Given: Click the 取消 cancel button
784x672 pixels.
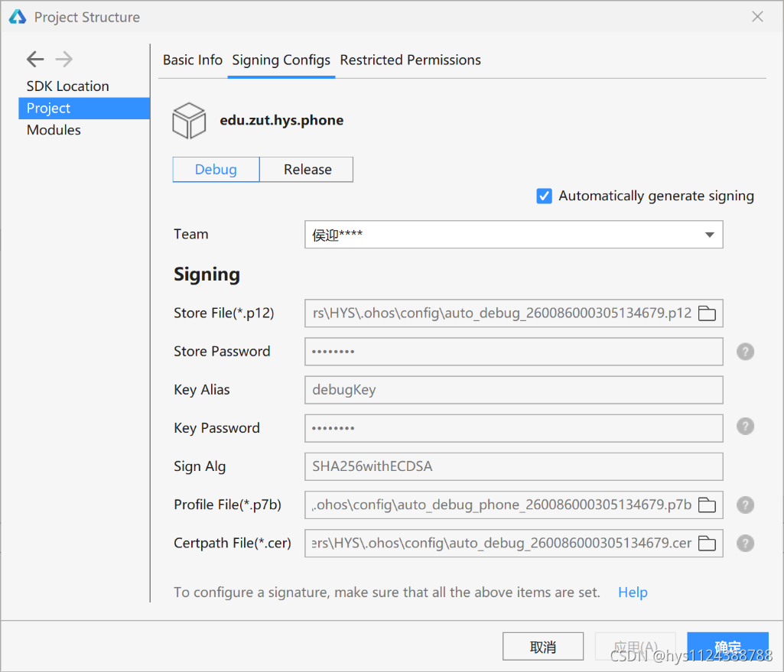Looking at the screenshot, I should [543, 647].
